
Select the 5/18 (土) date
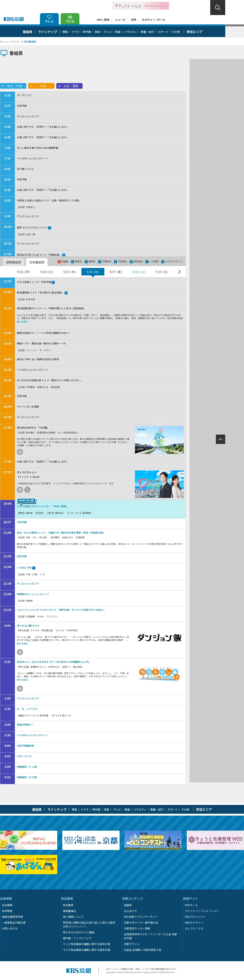coord(139,272)
